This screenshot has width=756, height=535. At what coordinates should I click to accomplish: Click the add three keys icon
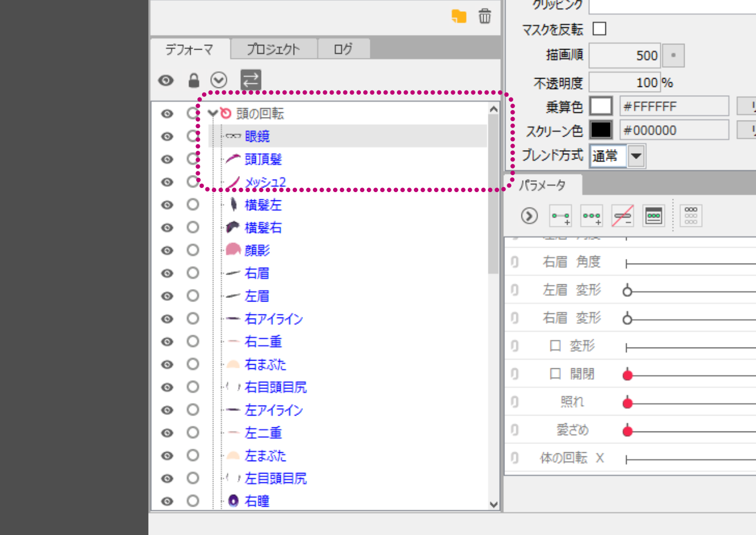592,216
